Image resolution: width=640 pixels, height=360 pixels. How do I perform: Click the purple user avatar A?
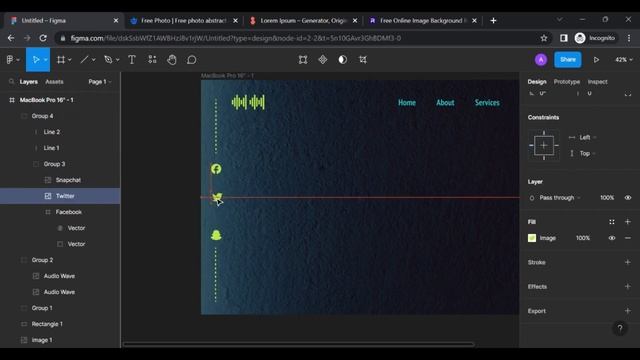pyautogui.click(x=541, y=60)
